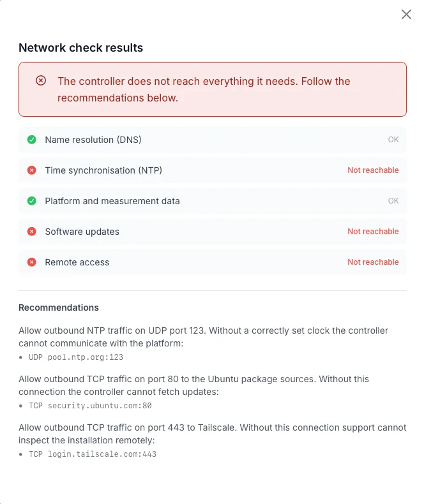Select the Platform and measurement data row
Screen dimensions: 424x504
(x=213, y=201)
